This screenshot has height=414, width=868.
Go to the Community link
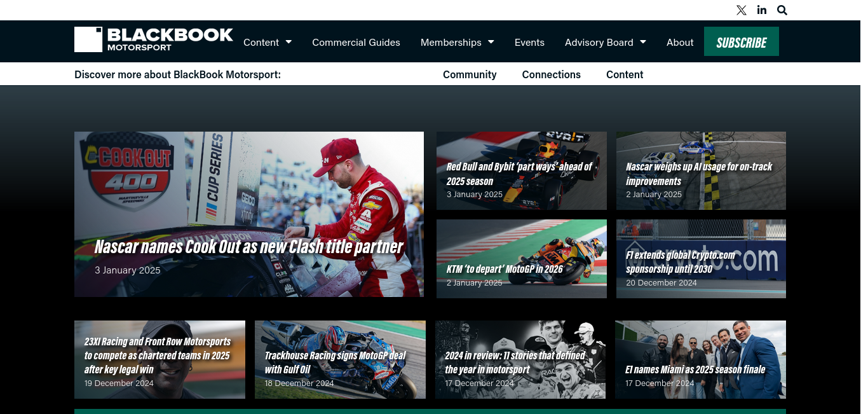pos(470,74)
